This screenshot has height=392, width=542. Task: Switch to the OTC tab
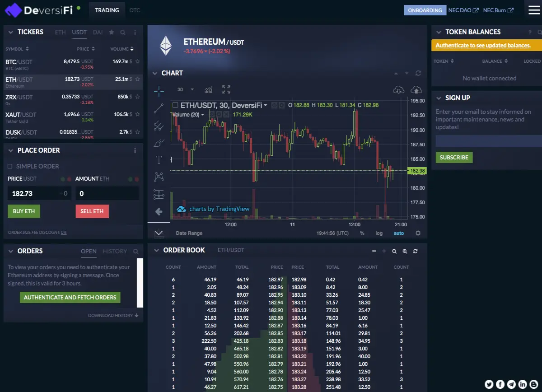(x=135, y=10)
